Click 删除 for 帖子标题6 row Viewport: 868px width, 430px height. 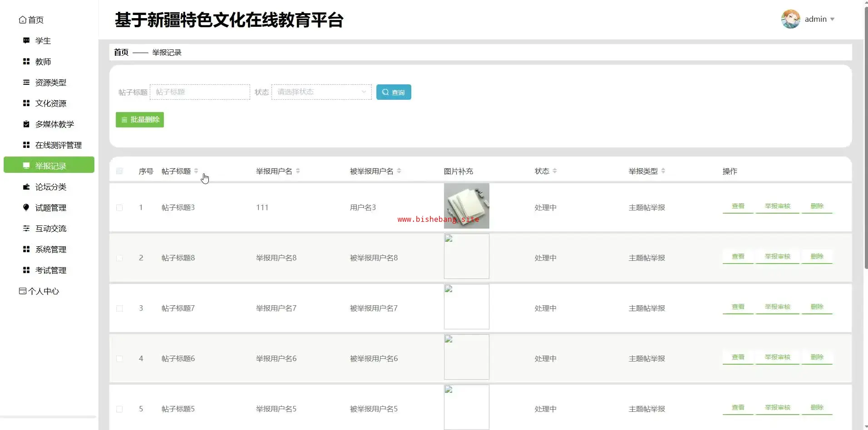pos(817,357)
